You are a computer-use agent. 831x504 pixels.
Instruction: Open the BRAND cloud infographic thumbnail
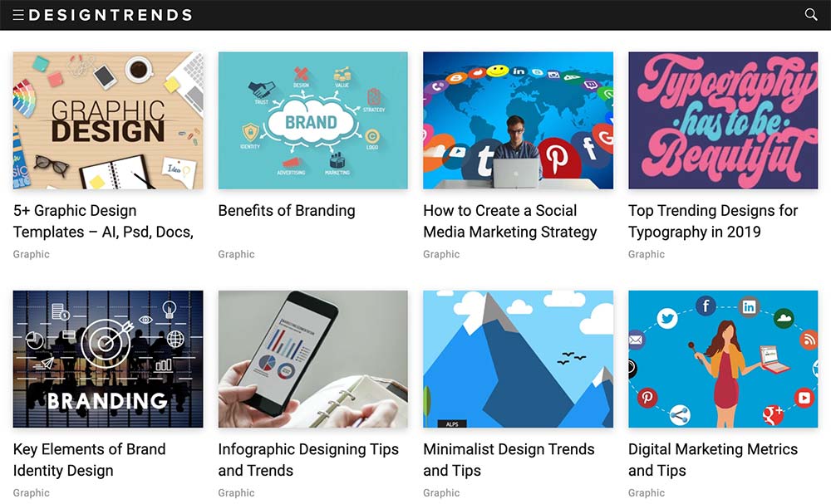(x=313, y=120)
